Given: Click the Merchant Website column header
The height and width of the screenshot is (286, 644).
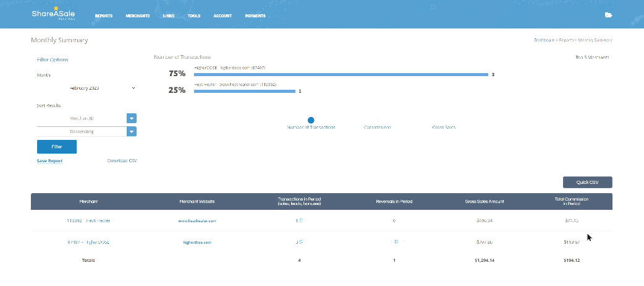Looking at the screenshot, I should pos(197,202).
